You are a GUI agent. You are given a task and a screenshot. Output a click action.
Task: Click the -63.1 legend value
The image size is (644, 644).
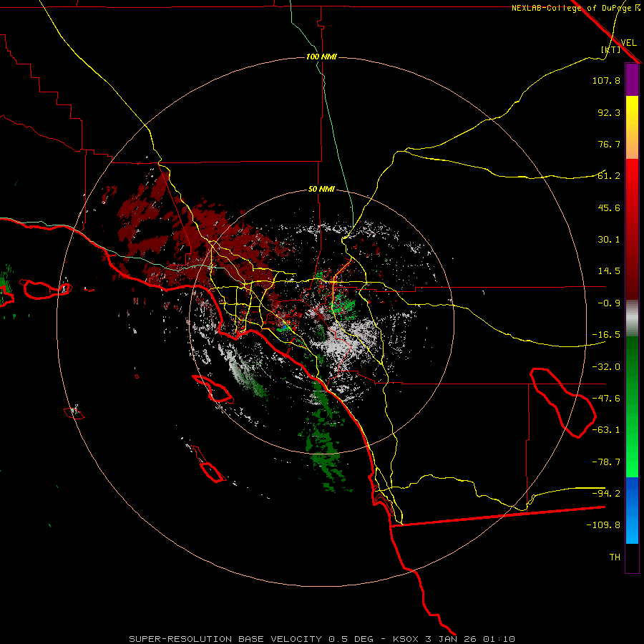click(606, 430)
